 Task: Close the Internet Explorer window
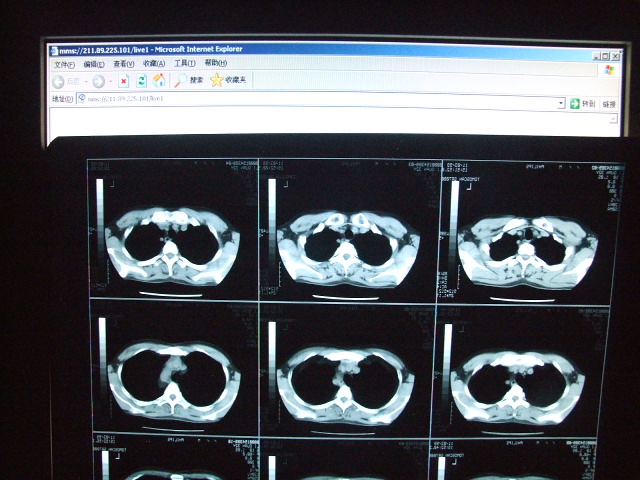coord(615,56)
